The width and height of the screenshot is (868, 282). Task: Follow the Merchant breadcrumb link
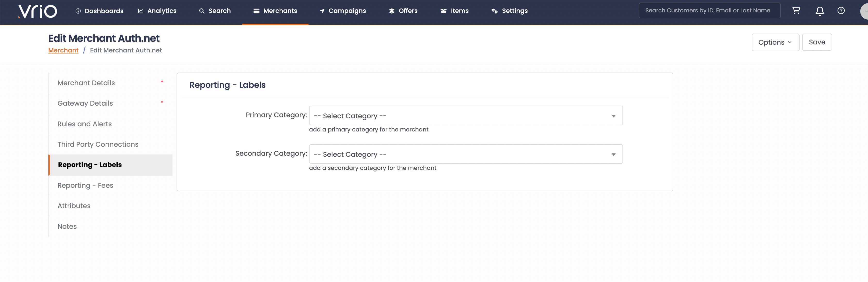pyautogui.click(x=63, y=51)
